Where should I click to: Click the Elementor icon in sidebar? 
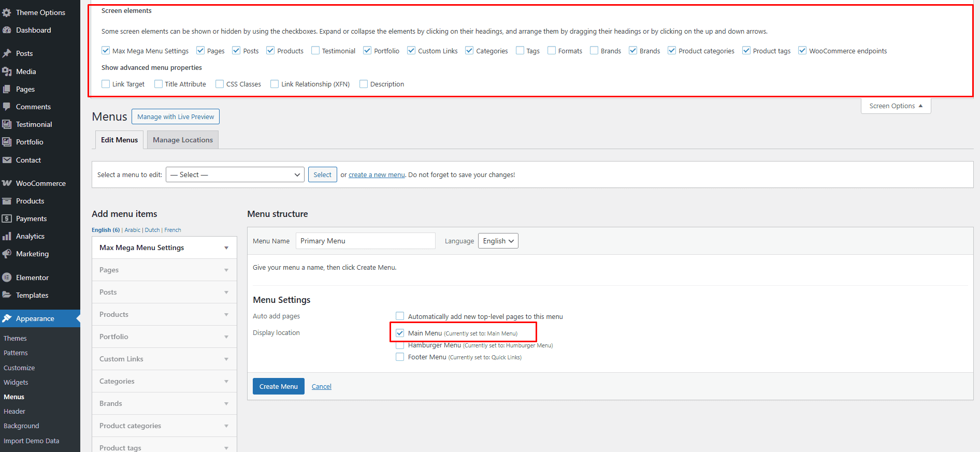[7, 278]
